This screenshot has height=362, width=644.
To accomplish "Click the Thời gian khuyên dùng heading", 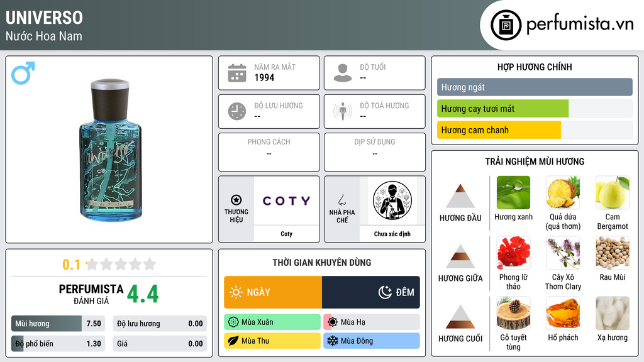I will click(322, 263).
